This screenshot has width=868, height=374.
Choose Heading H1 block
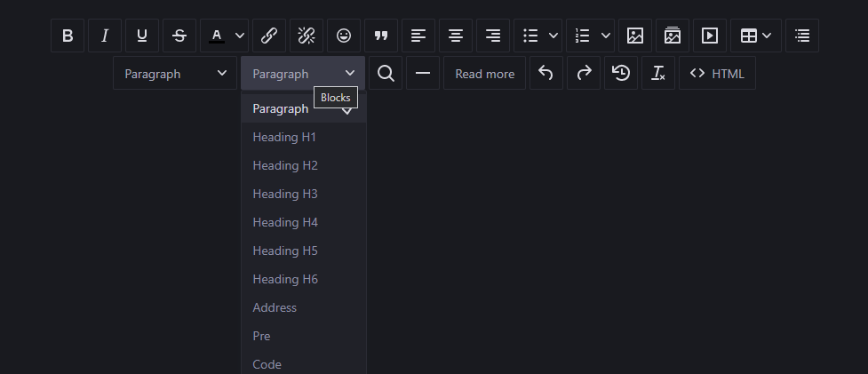point(304,137)
